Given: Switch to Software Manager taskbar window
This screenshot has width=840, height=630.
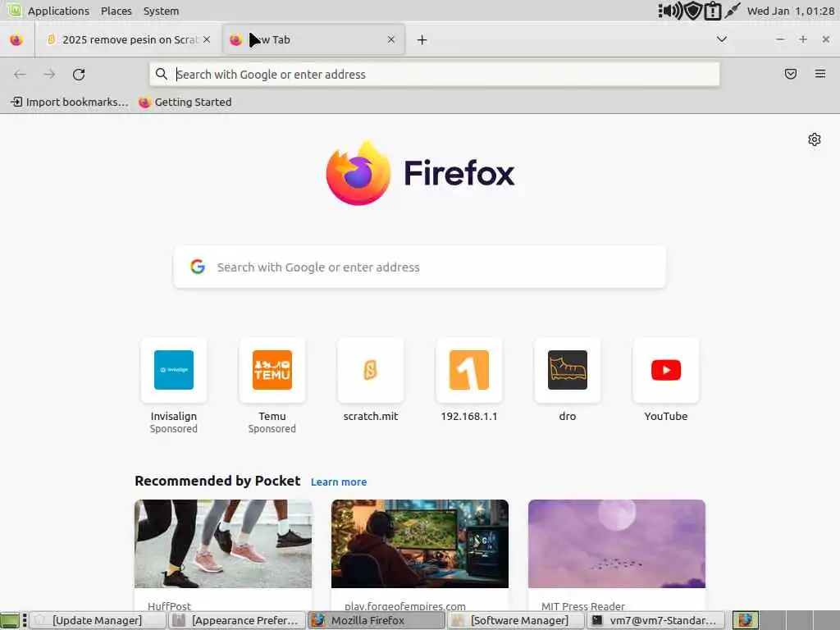Looking at the screenshot, I should click(516, 620).
